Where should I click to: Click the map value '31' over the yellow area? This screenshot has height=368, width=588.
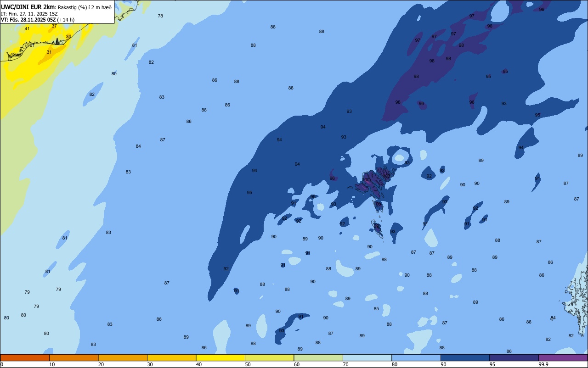pyautogui.click(x=49, y=52)
